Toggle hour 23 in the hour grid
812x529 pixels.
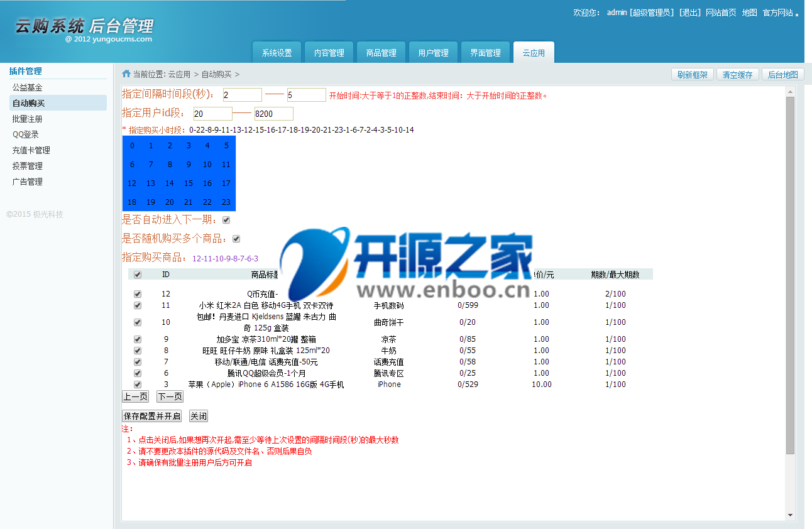[226, 202]
